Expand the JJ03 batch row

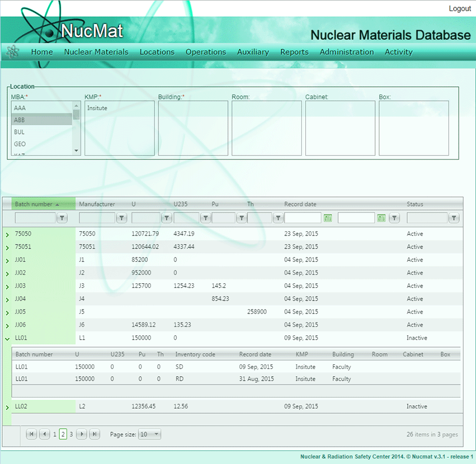tap(7, 286)
